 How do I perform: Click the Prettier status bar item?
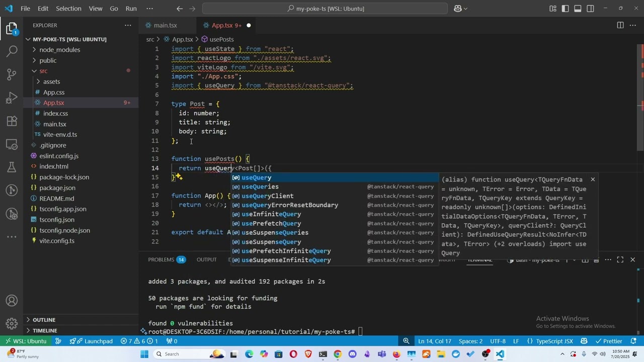click(609, 341)
